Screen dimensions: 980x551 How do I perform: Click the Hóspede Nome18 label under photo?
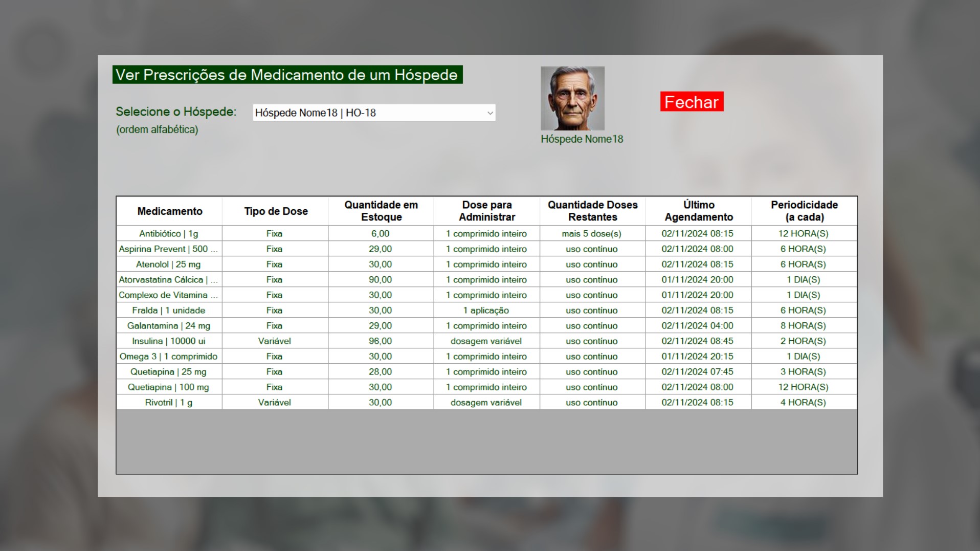tap(582, 139)
